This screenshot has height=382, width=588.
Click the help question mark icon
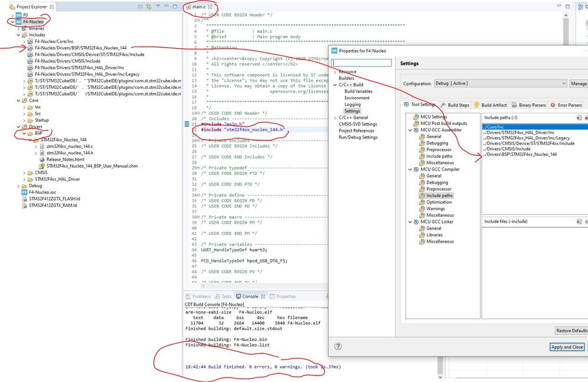pos(338,347)
